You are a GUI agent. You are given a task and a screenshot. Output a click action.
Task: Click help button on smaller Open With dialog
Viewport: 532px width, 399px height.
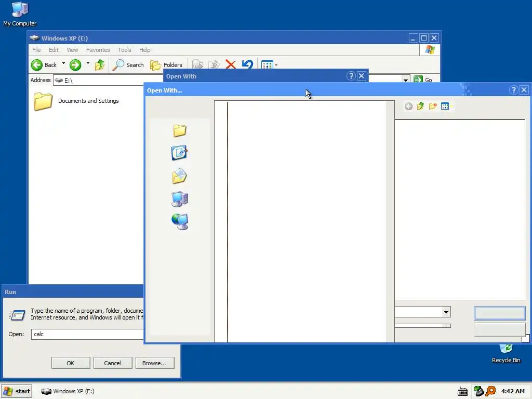(x=351, y=76)
